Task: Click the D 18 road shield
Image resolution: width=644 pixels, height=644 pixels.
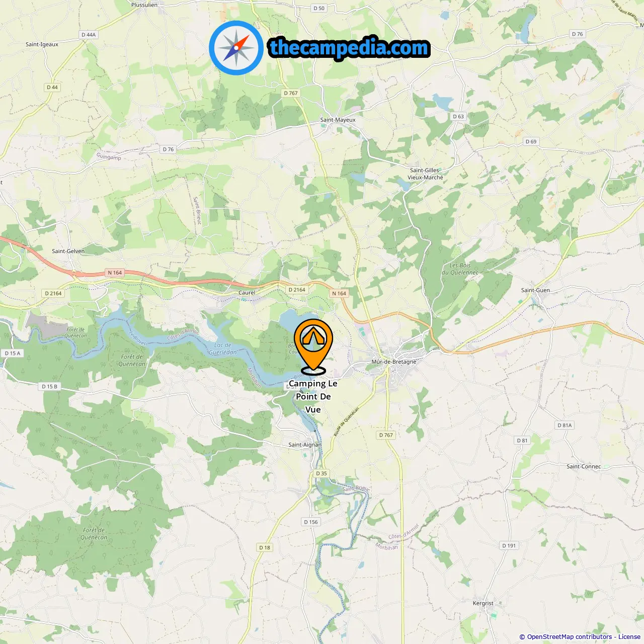Action: [265, 547]
